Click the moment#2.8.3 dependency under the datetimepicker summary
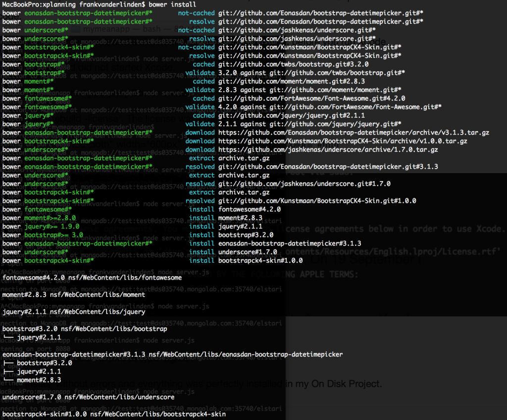This screenshot has height=420, width=507. (x=39, y=380)
